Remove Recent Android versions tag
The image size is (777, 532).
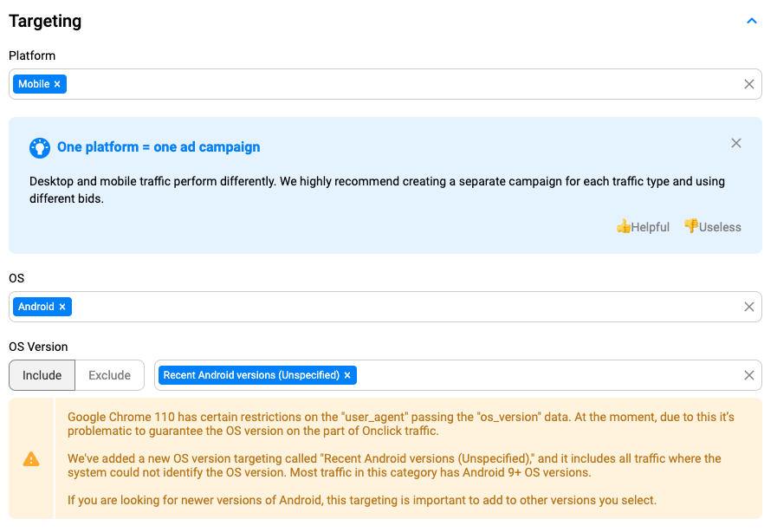(347, 375)
